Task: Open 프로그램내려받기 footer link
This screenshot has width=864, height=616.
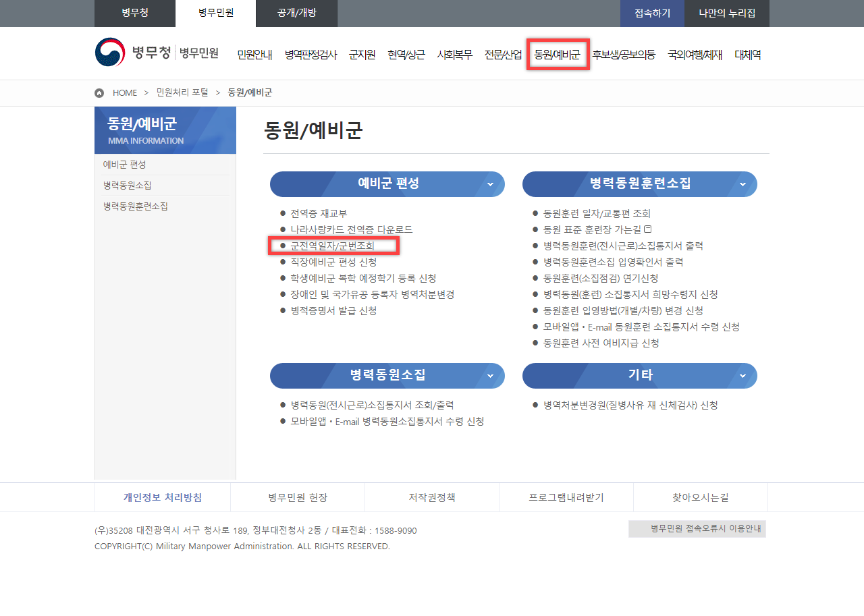Action: click(x=566, y=498)
